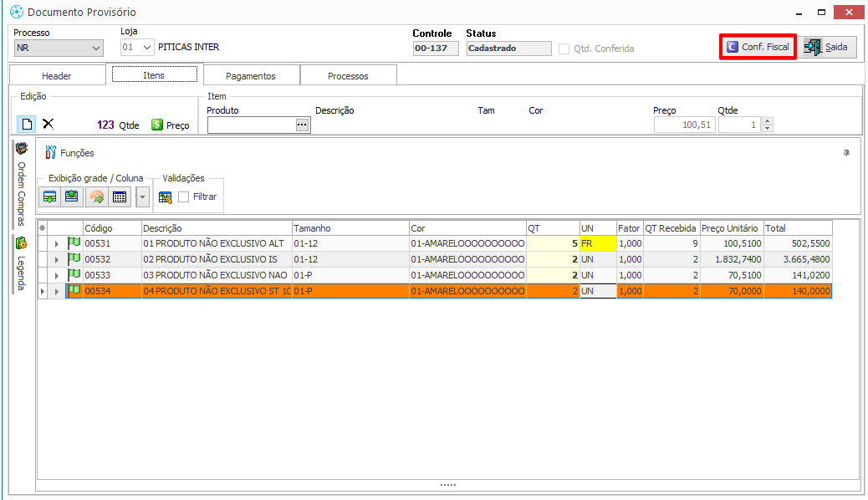Expand the row for product 00532

coord(57,260)
